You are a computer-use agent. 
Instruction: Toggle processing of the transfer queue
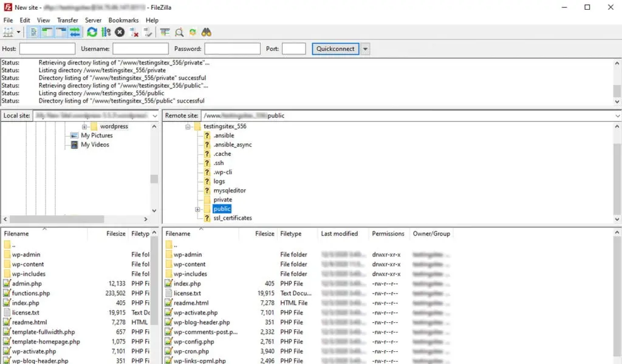tap(106, 32)
